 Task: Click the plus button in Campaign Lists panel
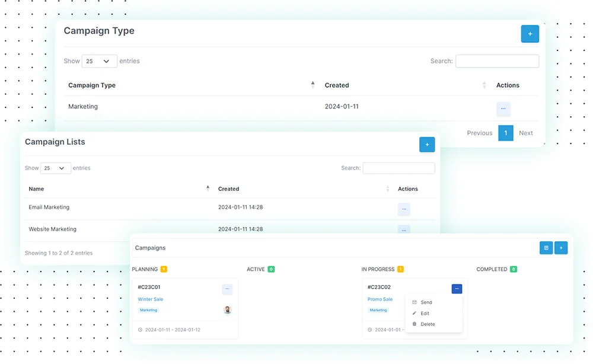click(427, 145)
